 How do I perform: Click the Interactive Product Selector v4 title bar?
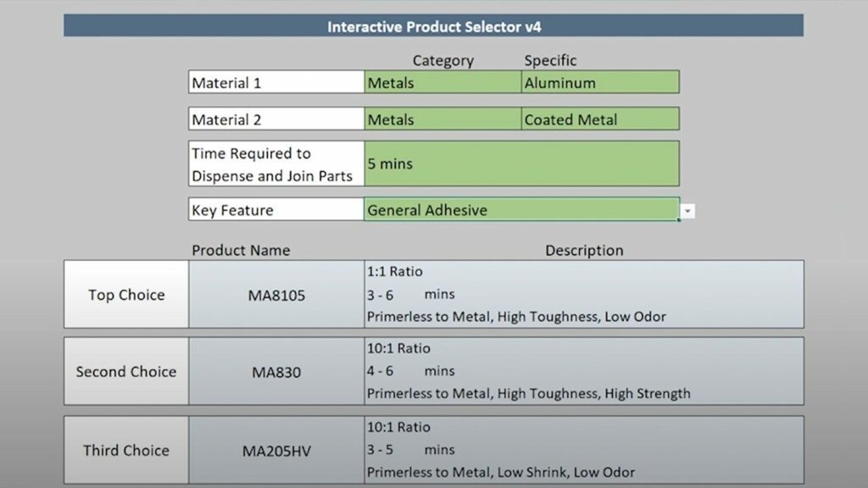pos(434,26)
